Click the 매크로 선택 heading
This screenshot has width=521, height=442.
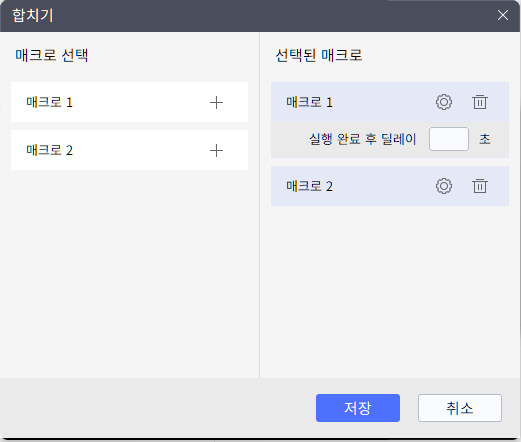(52, 55)
